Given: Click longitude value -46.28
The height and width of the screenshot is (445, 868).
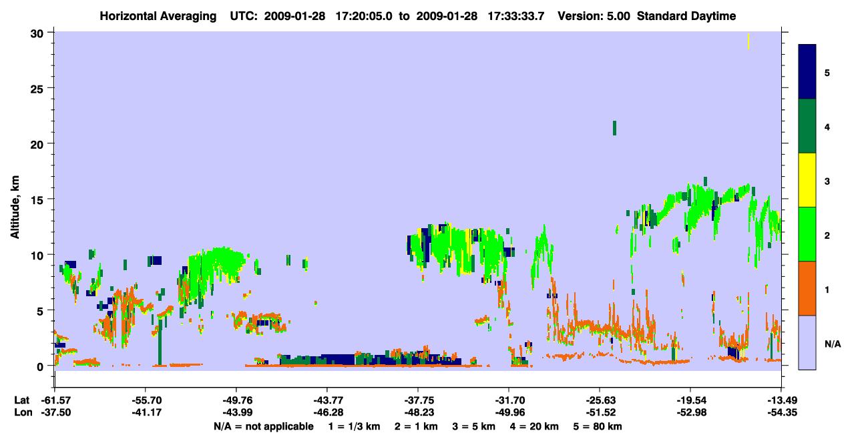Looking at the screenshot, I should click(327, 412).
